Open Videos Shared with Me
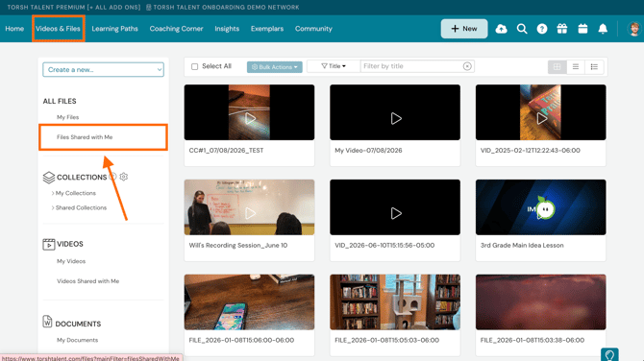Image resolution: width=644 pixels, height=361 pixels. [x=87, y=281]
